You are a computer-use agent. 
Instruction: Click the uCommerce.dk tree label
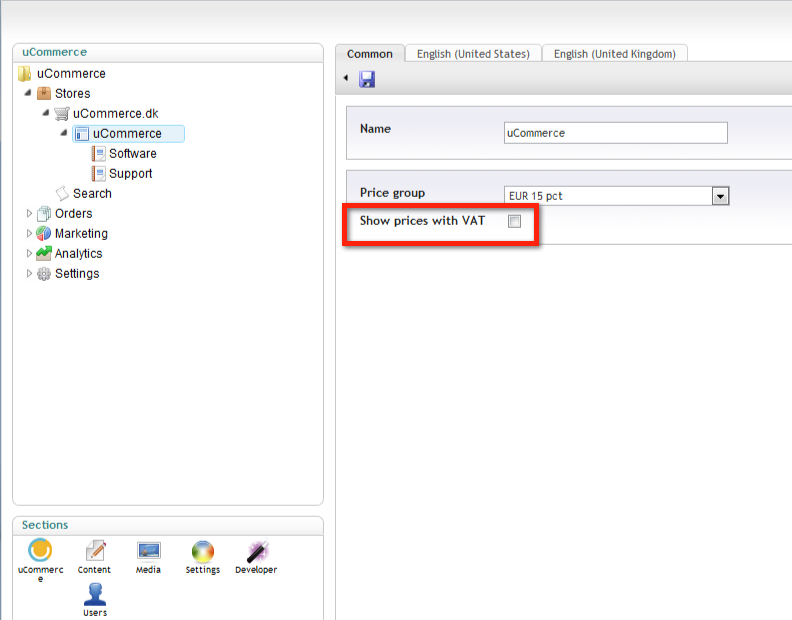click(x=116, y=114)
